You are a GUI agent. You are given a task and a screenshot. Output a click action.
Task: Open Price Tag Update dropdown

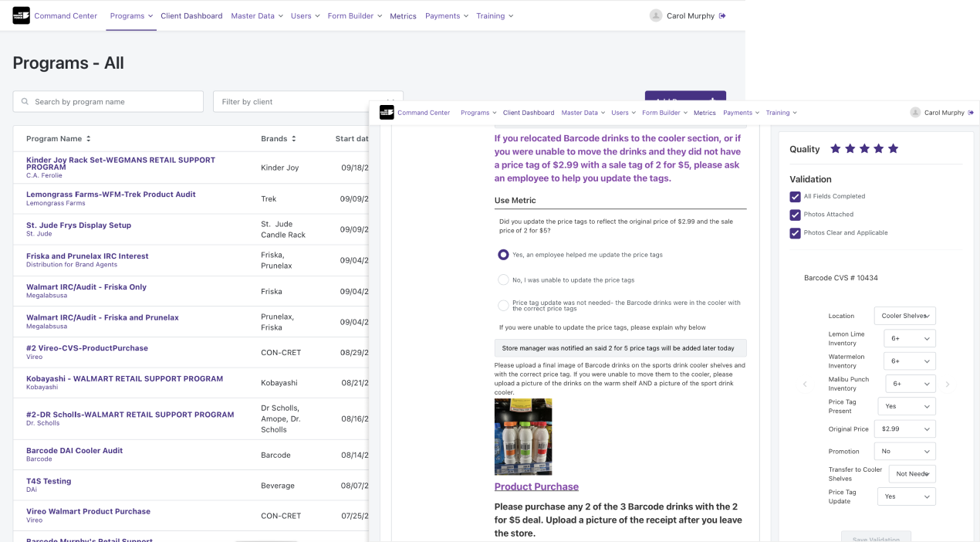907,496
